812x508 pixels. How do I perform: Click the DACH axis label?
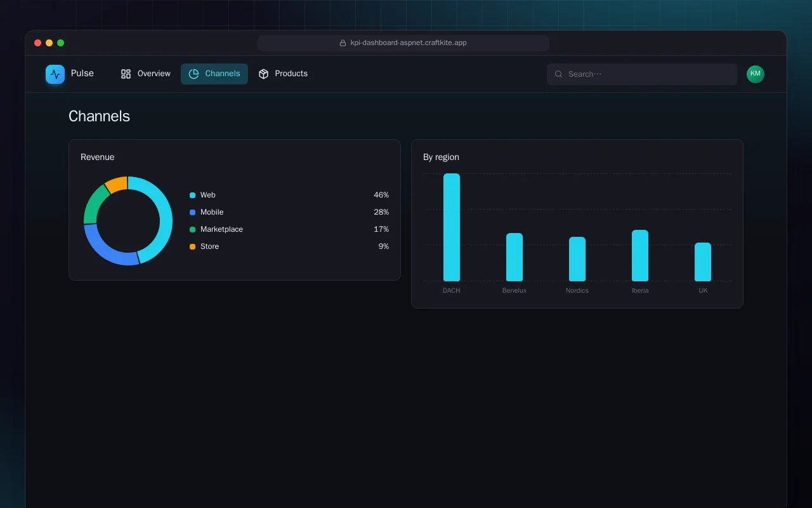[x=452, y=290]
